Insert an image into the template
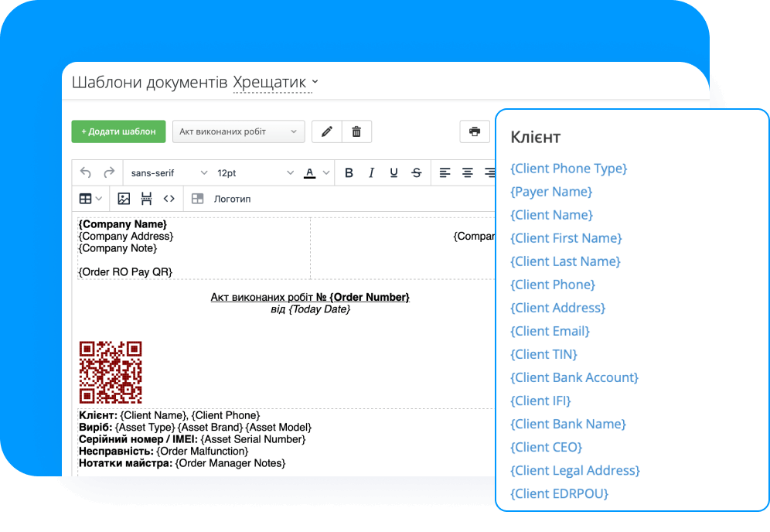The width and height of the screenshot is (770, 532). [124, 199]
